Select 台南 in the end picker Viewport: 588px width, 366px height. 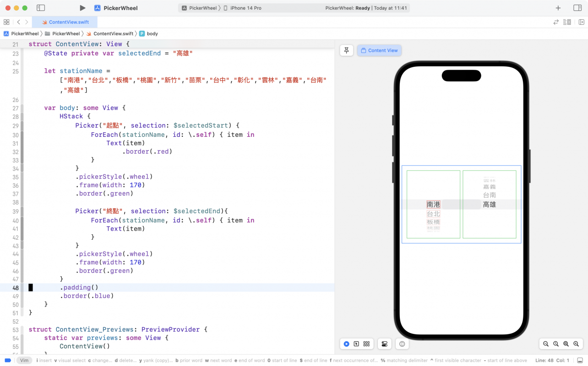(x=490, y=195)
